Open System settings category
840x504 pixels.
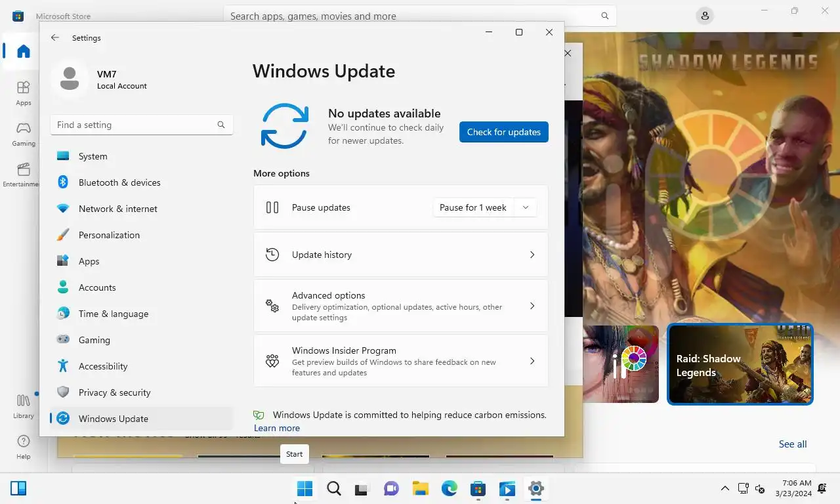point(141,156)
